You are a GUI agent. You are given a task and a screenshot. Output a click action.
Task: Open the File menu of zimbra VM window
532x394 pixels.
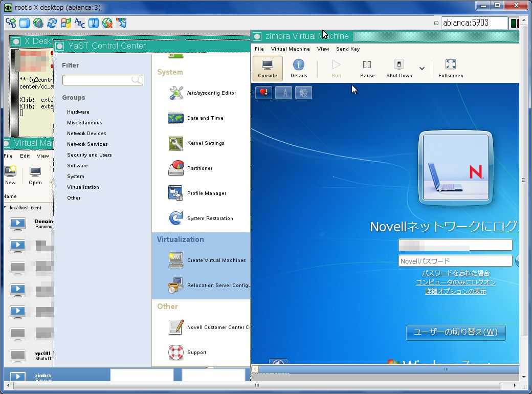[259, 49]
